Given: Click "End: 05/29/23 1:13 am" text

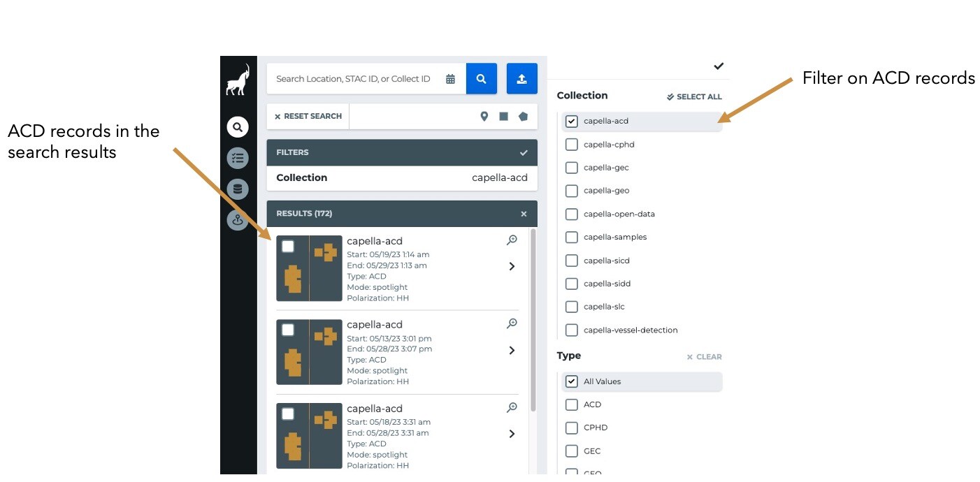Looking at the screenshot, I should pos(387,265).
